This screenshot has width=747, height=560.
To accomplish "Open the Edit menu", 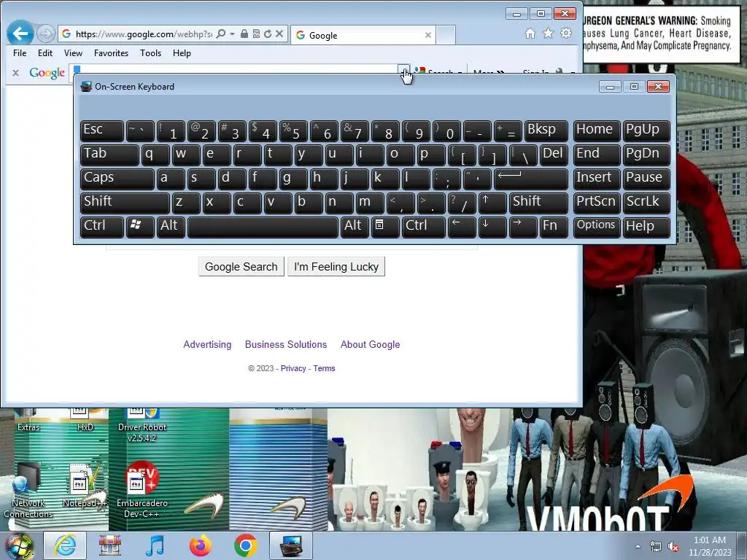I will tap(45, 52).
